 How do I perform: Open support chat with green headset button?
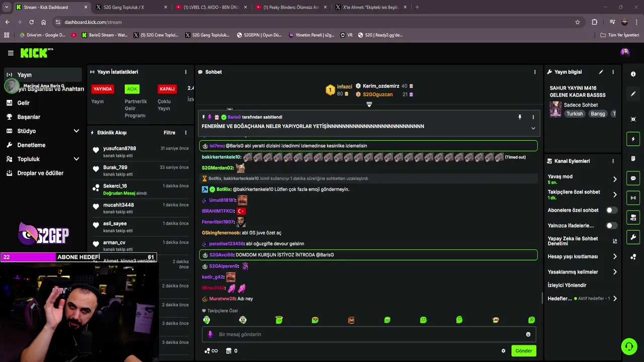click(629, 346)
